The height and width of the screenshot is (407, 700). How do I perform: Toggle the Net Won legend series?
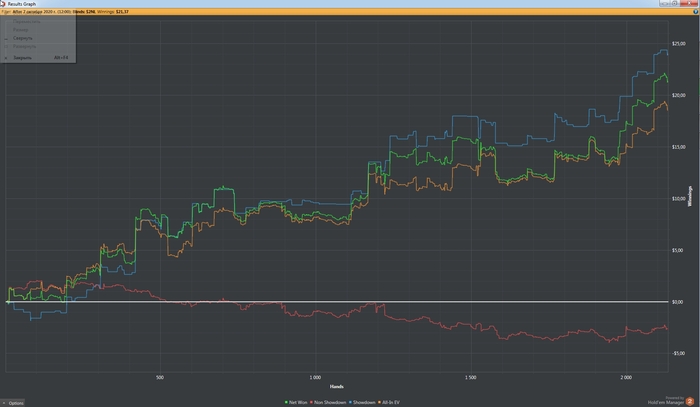[x=296, y=403]
